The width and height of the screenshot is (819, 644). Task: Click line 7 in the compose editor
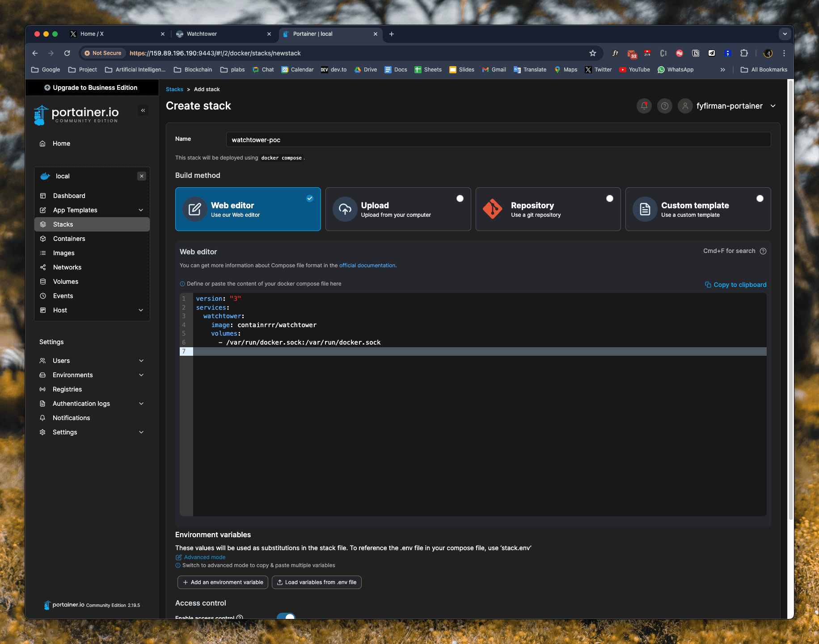[479, 351]
